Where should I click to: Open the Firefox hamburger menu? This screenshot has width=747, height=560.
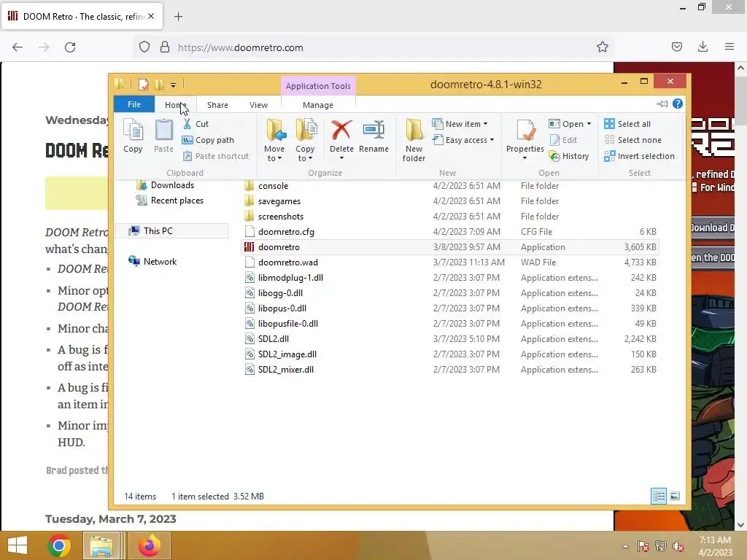[729, 47]
